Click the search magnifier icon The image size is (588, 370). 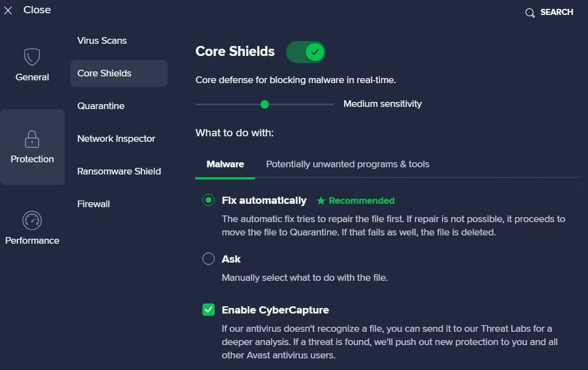coord(530,13)
